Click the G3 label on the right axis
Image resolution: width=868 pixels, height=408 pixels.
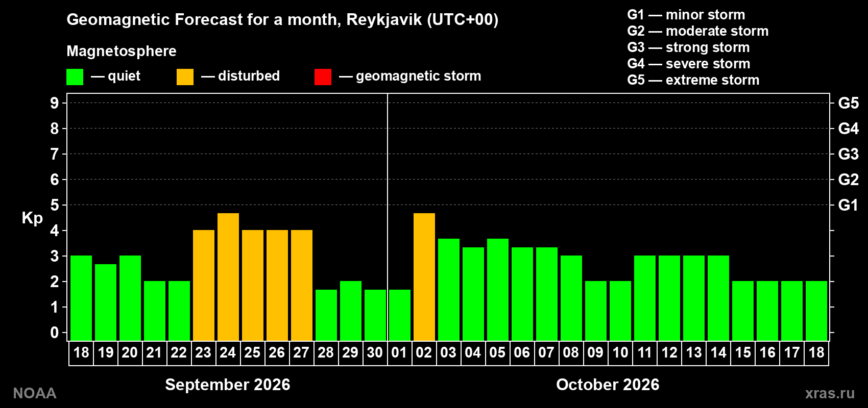coord(849,154)
